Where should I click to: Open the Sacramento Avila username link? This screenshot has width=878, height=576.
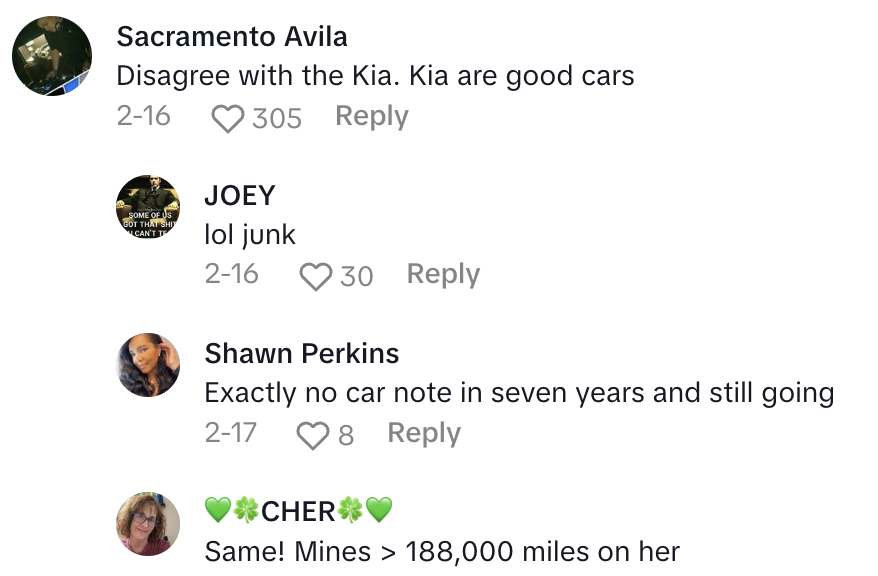(x=232, y=37)
